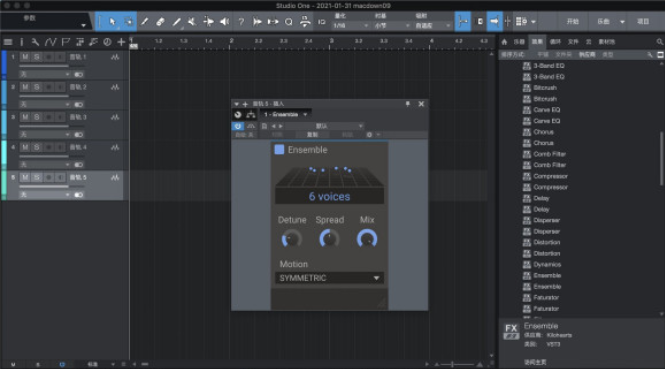Open the plugin preset name dropdown

[324, 126]
